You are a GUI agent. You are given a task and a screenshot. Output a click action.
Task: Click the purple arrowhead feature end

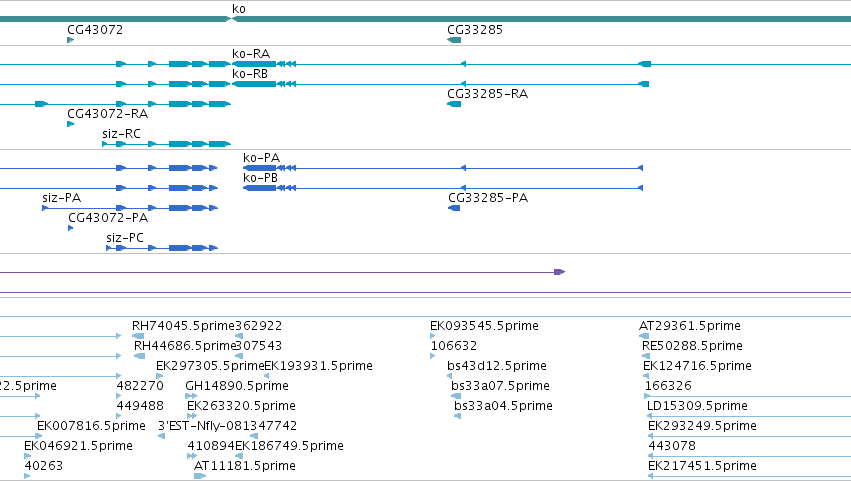pos(560,272)
